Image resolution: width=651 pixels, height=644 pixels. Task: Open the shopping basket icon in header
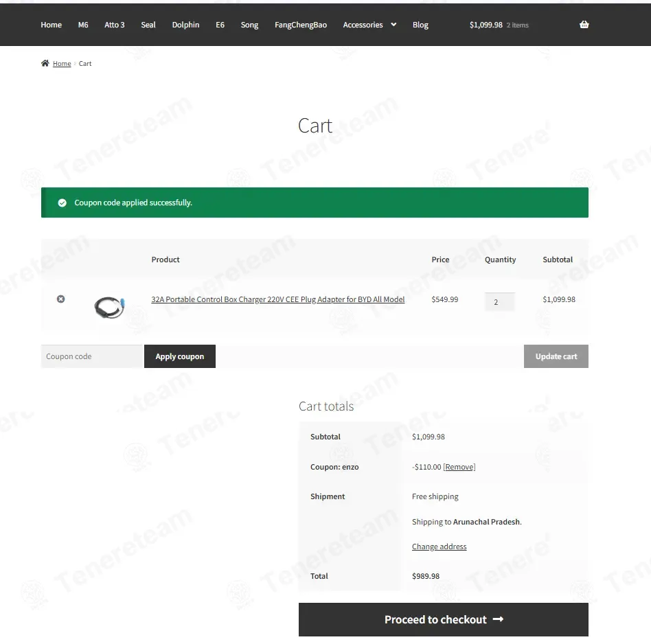coord(584,25)
